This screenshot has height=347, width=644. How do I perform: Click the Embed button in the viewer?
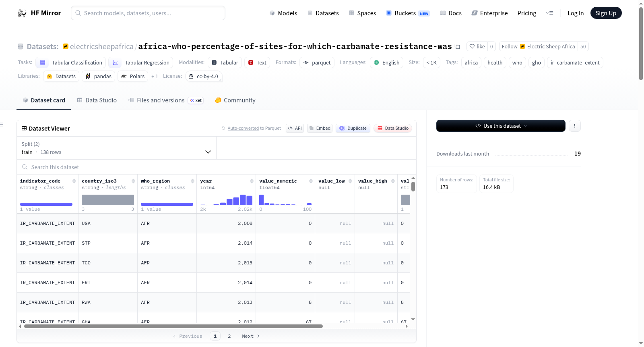point(320,128)
